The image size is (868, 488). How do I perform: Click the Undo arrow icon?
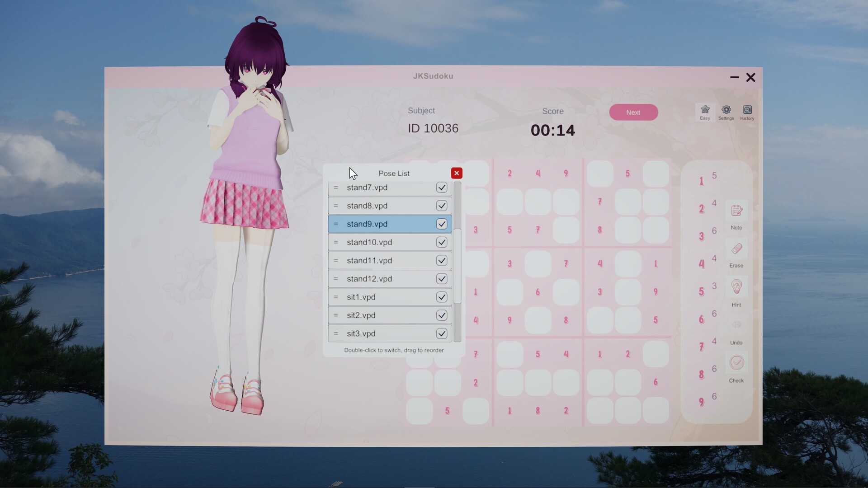[736, 325]
